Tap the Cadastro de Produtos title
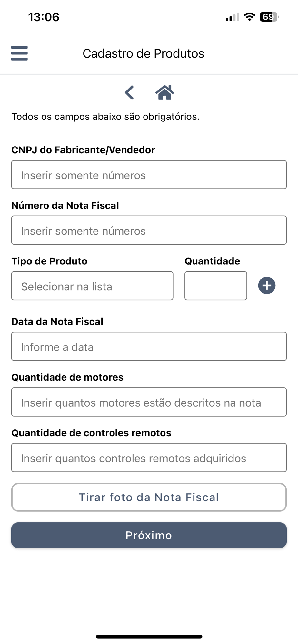 [144, 53]
